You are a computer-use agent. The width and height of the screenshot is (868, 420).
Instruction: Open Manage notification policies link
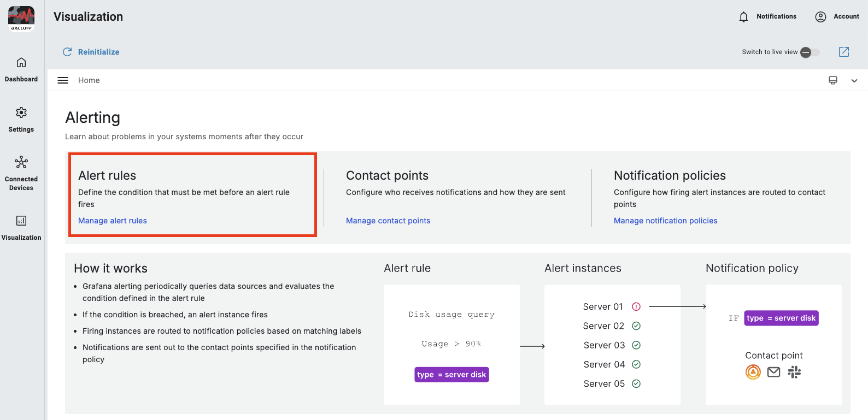[665, 221]
